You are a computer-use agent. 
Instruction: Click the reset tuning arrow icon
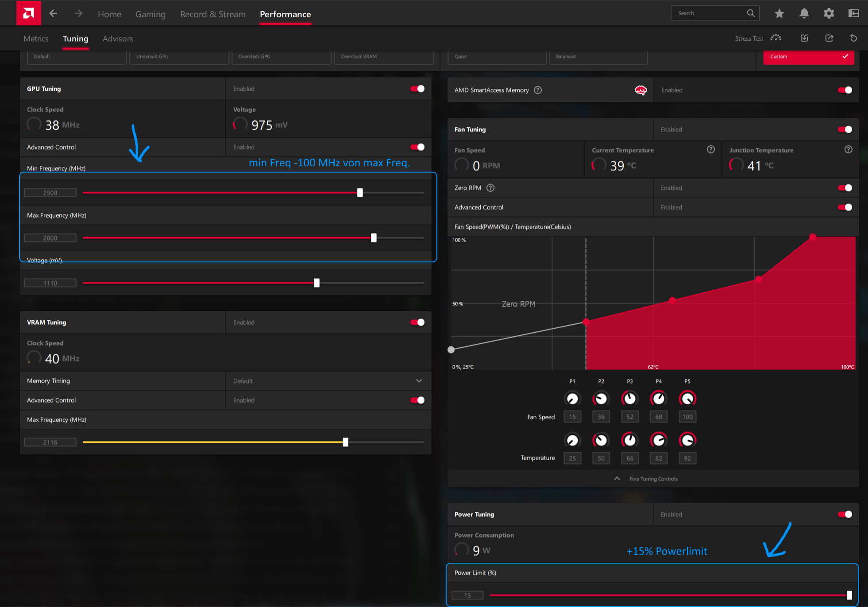853,38
